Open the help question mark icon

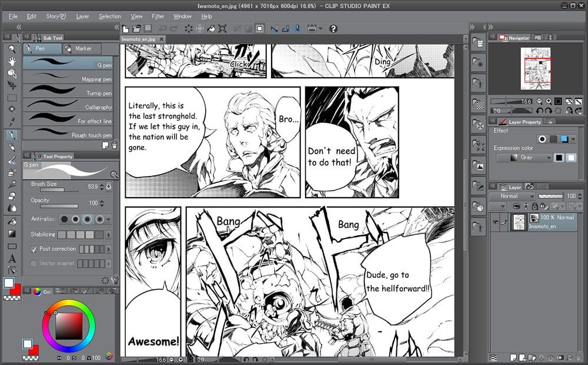point(333,28)
